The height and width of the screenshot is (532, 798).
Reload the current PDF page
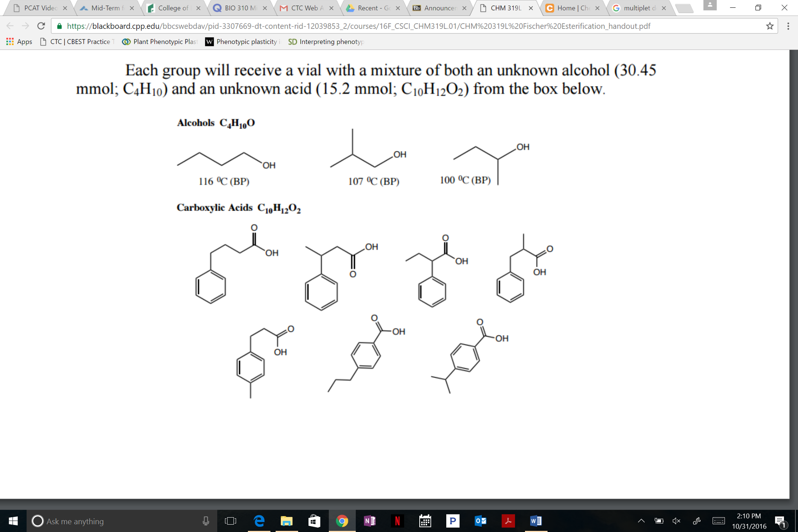[x=41, y=26]
